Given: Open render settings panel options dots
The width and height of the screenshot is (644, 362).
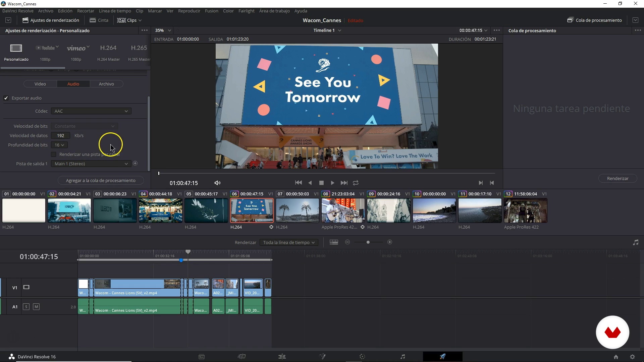Looking at the screenshot, I should tap(145, 31).
